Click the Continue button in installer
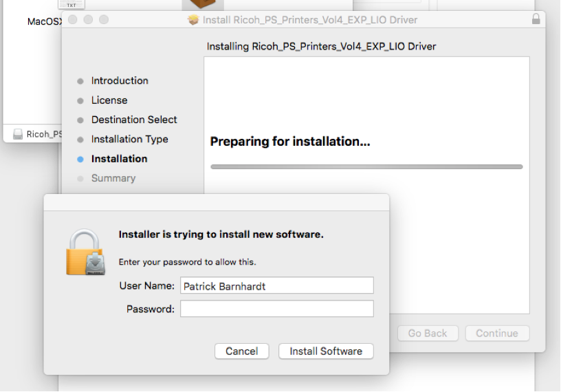The width and height of the screenshot is (561, 392). point(497,334)
